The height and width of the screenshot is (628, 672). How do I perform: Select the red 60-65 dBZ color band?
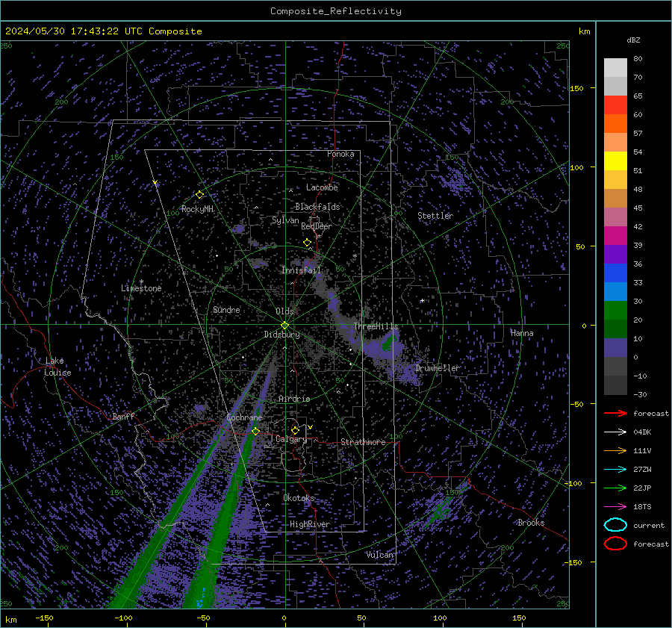click(x=615, y=105)
